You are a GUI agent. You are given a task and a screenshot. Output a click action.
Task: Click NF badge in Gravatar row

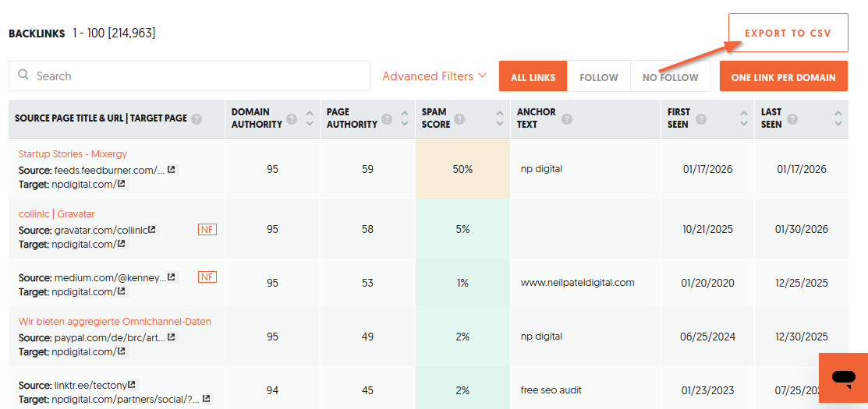[x=207, y=229]
